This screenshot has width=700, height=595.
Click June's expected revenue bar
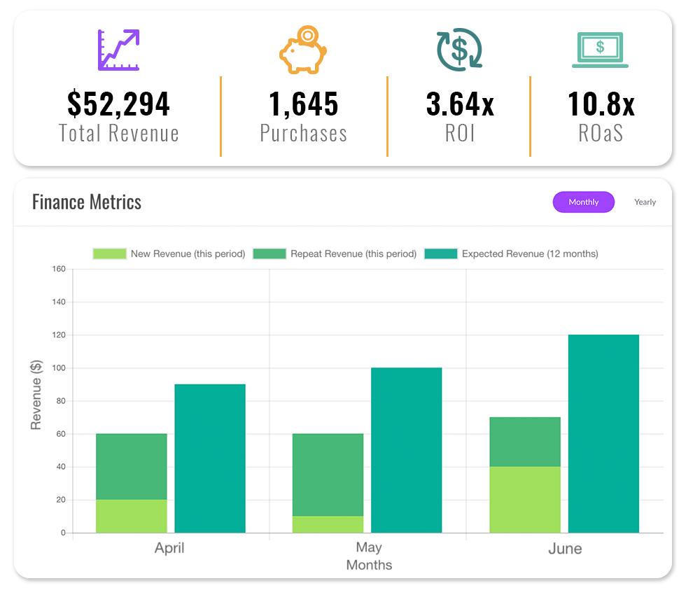[x=603, y=434]
